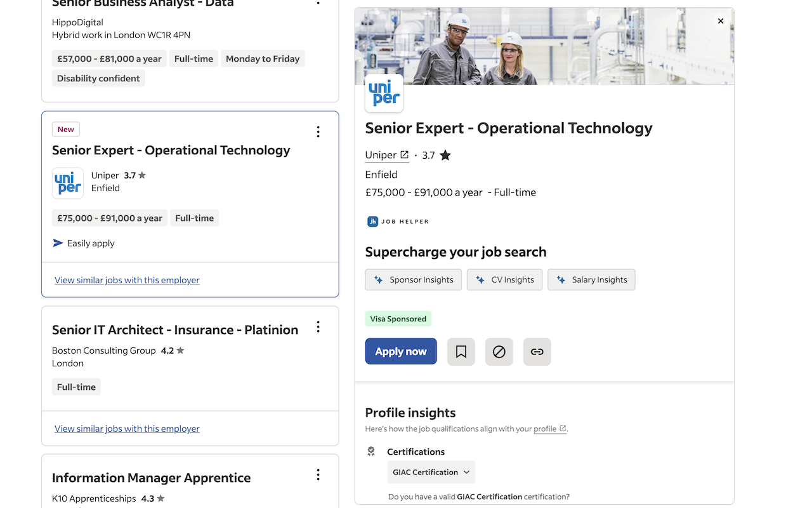812x508 pixels.
Task: Close the job details panel
Action: tap(721, 21)
